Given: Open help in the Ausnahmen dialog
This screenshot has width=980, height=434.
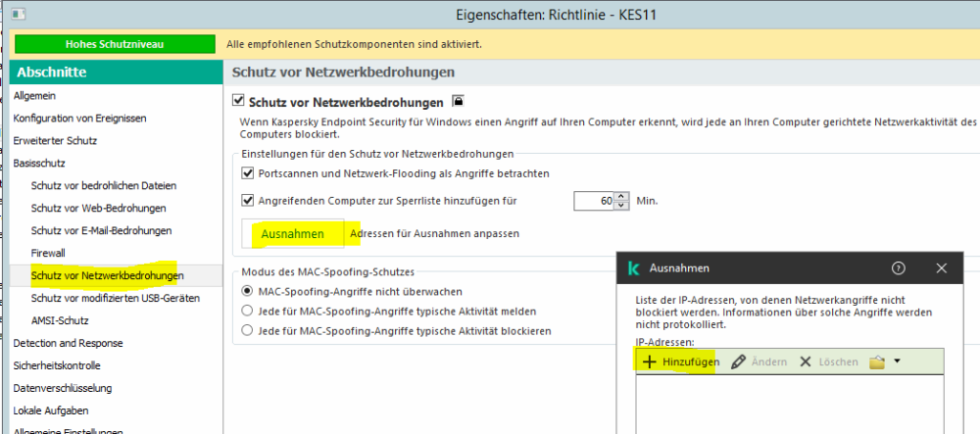Looking at the screenshot, I should click(x=899, y=268).
